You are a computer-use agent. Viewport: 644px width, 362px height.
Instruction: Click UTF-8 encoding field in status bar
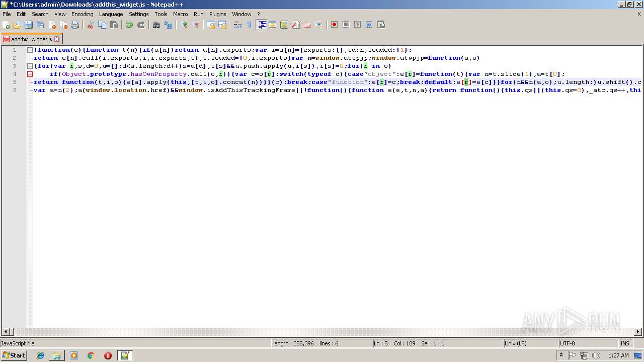click(588, 343)
